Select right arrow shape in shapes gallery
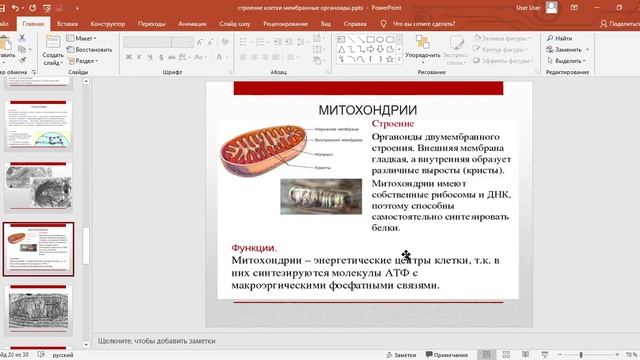Screen dimensions: 640x360 pyautogui.click(x=370, y=49)
